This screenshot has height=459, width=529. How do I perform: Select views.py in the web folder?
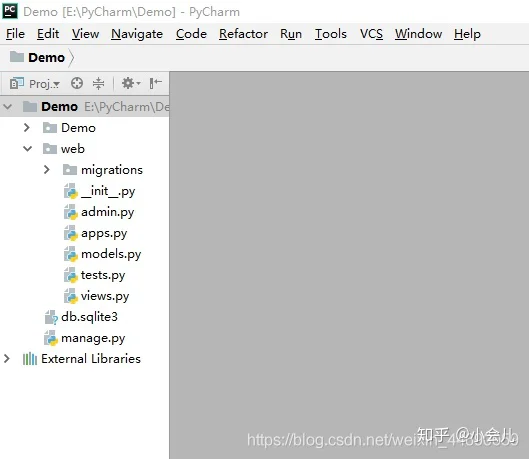[96, 296]
